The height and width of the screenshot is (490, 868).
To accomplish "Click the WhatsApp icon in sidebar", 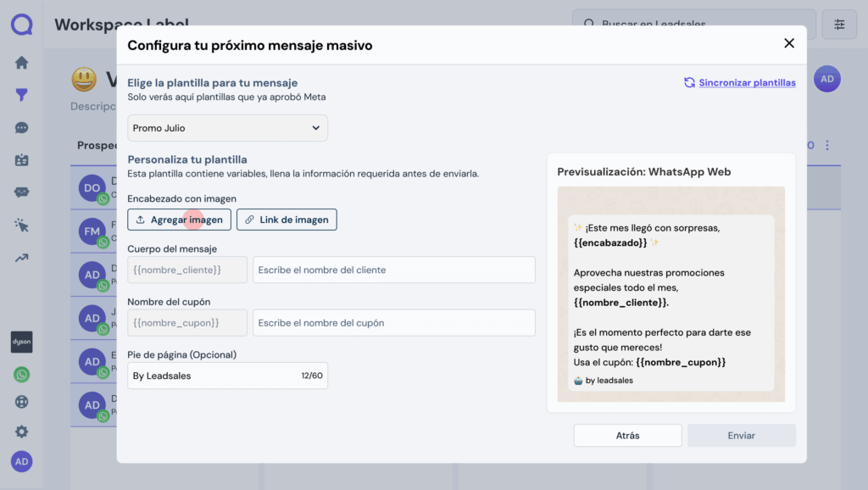I will click(22, 374).
